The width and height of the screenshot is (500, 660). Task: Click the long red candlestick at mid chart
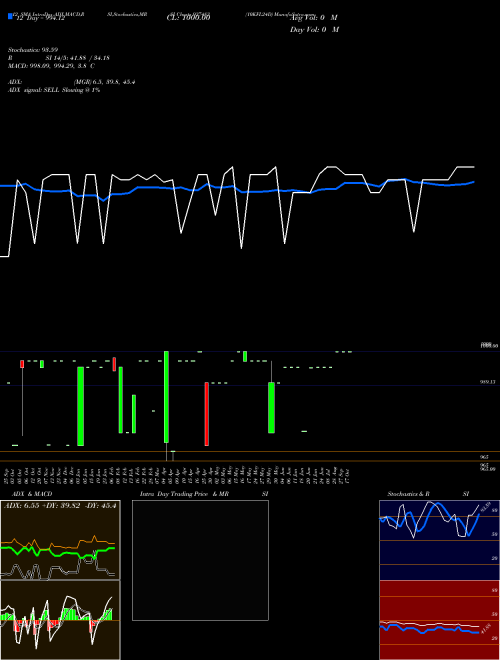[207, 414]
